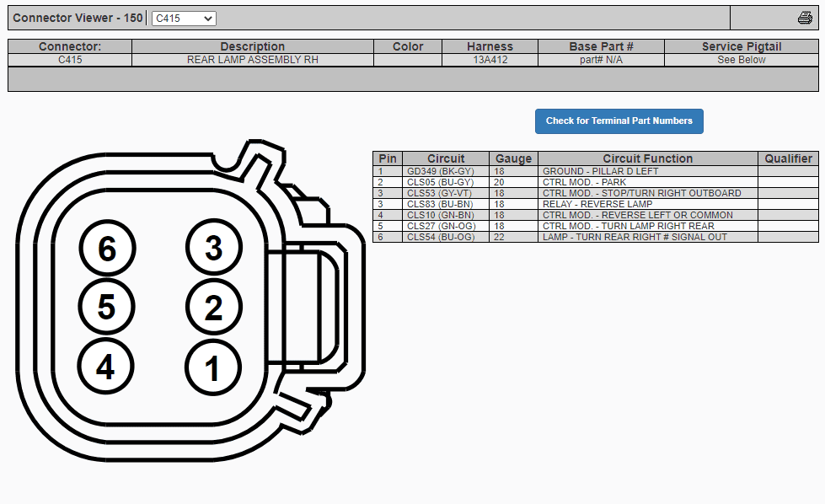Click the Service Pigtail header
Viewport: 825px width, 504px height.
click(742, 46)
